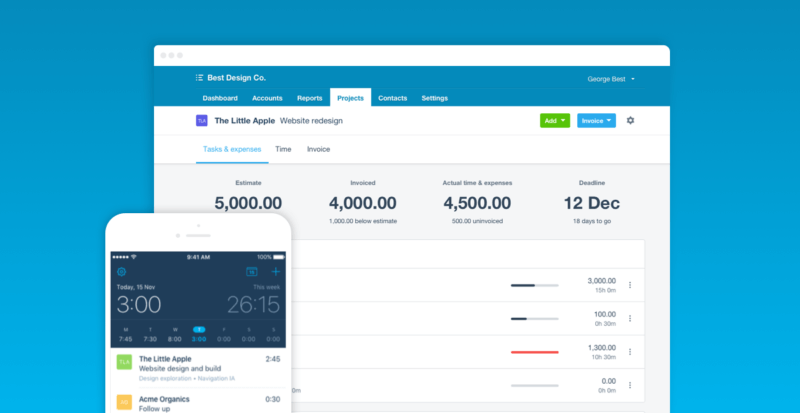Tap the plus icon to add time
Screen dimensions: 800x413
pos(276,272)
